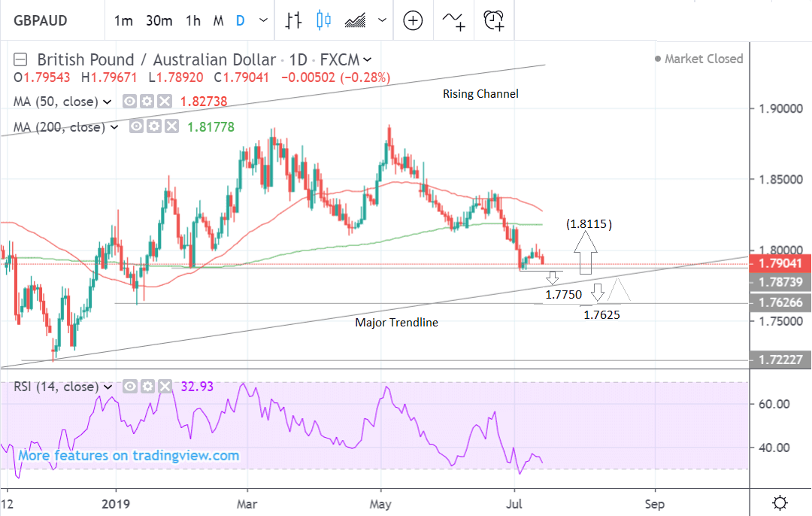Remove the RSI indicator with X button
Viewport: 812px width, 516px height.
click(x=165, y=387)
